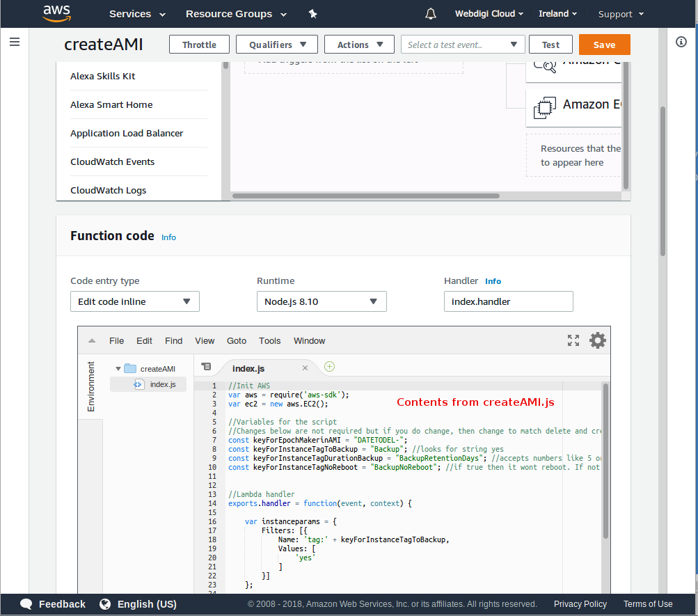The image size is (698, 616).
Task: Click the AWS logo home icon
Action: pyautogui.click(x=56, y=13)
